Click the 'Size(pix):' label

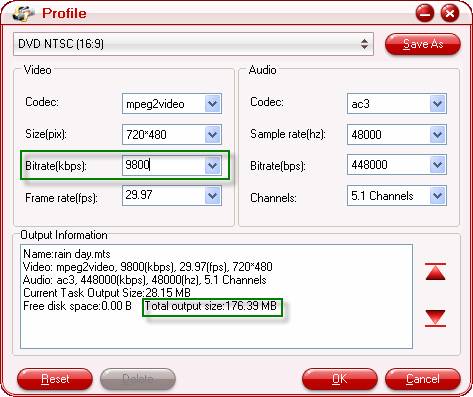click(x=46, y=134)
